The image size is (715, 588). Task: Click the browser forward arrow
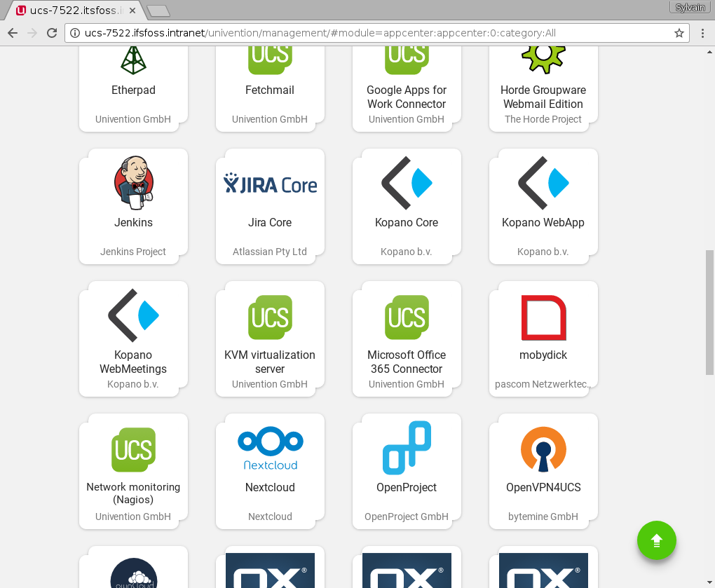pyautogui.click(x=32, y=33)
